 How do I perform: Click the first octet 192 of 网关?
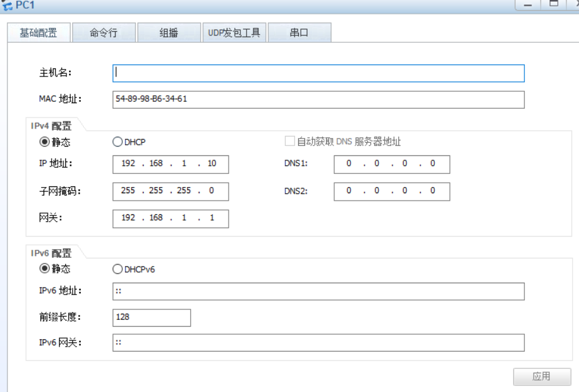pos(128,217)
